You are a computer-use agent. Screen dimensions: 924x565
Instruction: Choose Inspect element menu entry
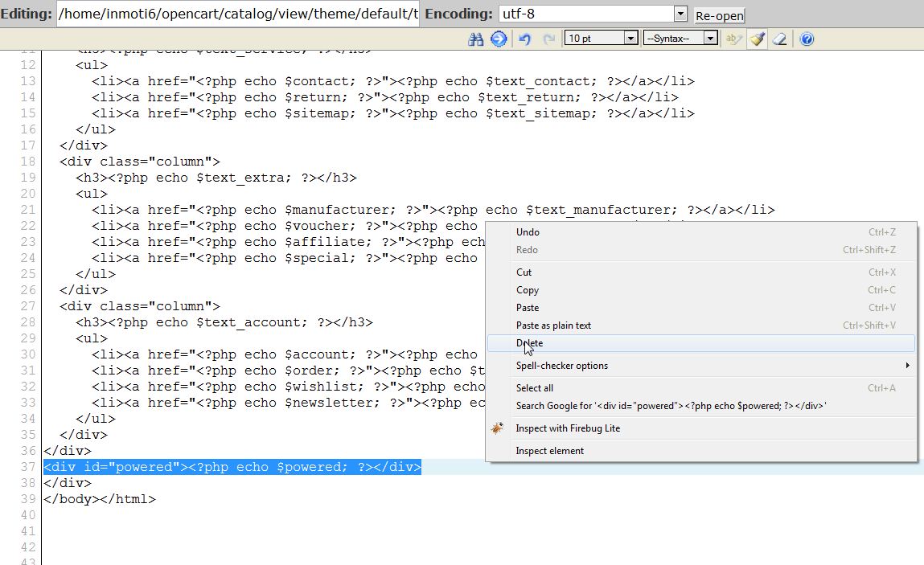click(x=701, y=451)
